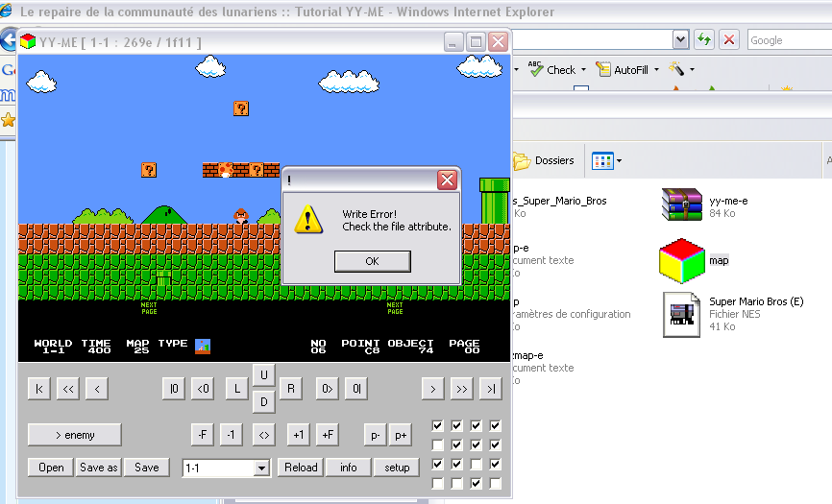Click the << rewind pages button
The height and width of the screenshot is (504, 832).
(68, 389)
